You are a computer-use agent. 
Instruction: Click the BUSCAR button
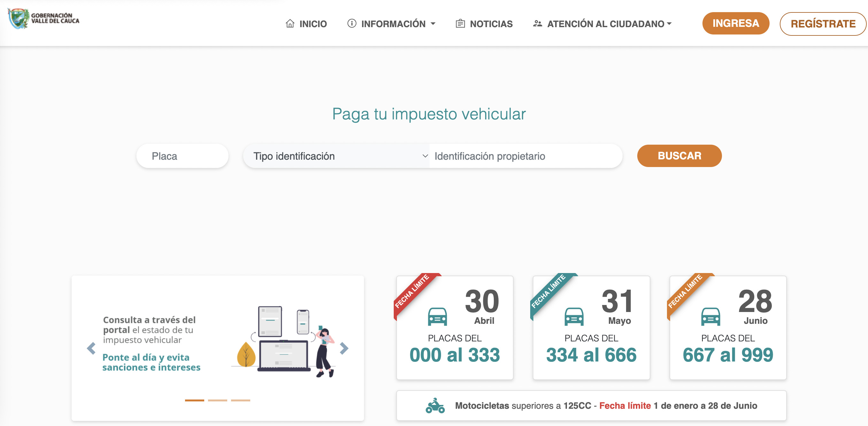coord(679,156)
